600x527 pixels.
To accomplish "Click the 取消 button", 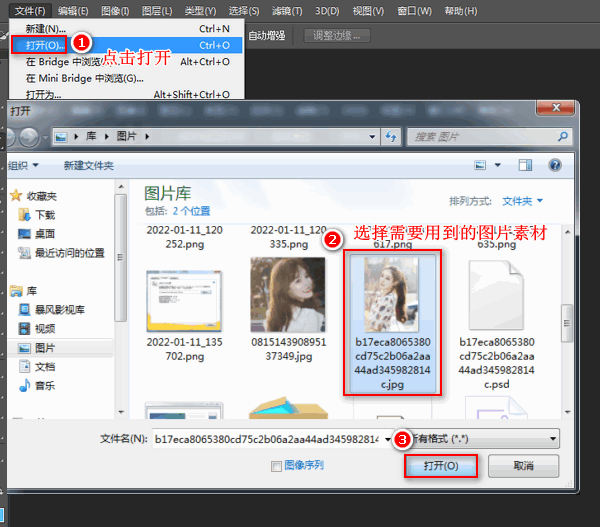I will (x=523, y=466).
